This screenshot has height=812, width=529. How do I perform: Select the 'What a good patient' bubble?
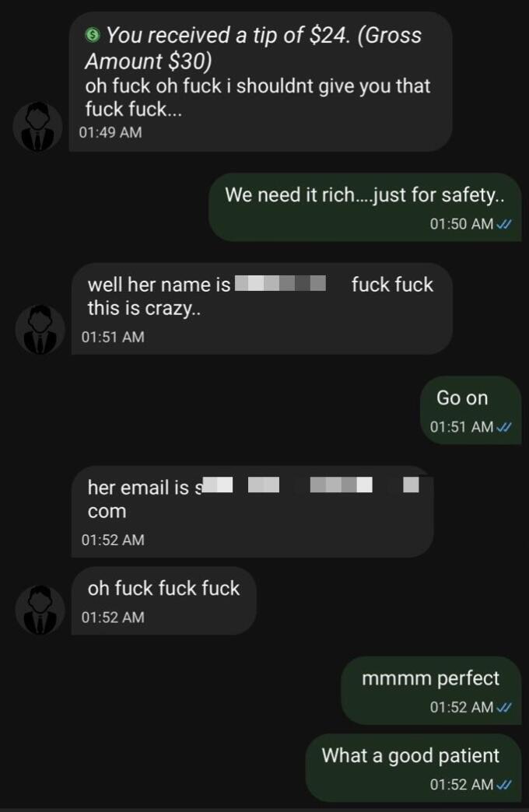(x=413, y=768)
